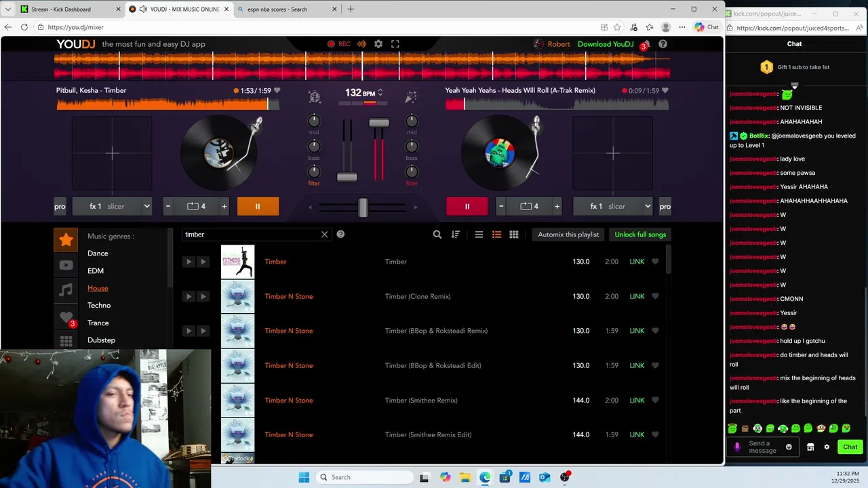Open the search help question icon
Viewport: 868px width, 488px height.
[x=340, y=235]
